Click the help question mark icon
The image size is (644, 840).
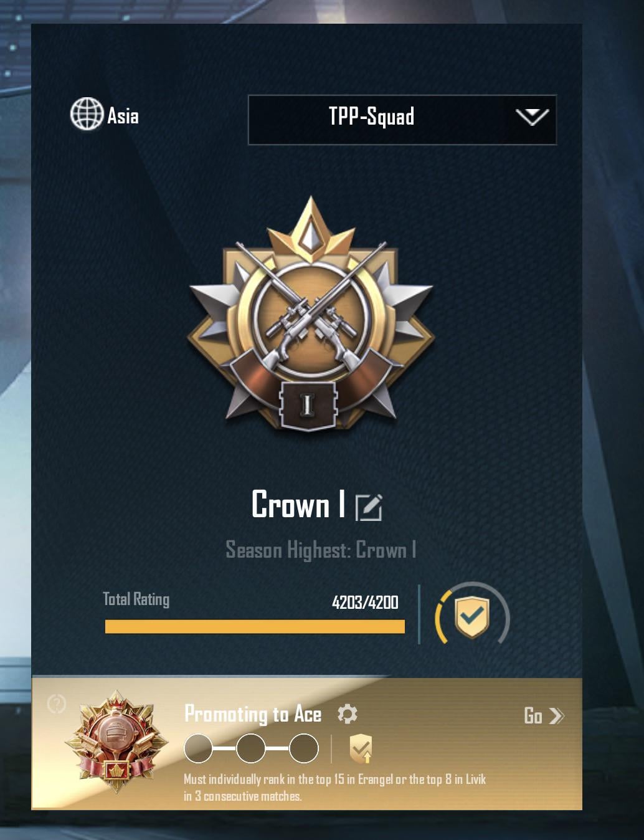(x=57, y=704)
